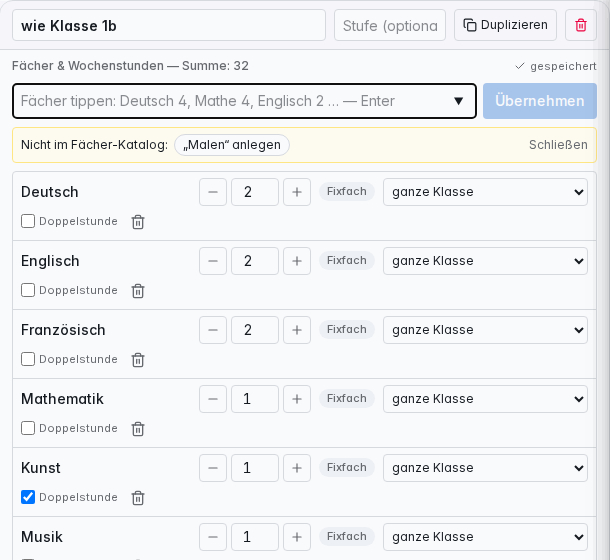This screenshot has height=560, width=610.
Task: Click the Duplizieren button
Action: (x=505, y=25)
